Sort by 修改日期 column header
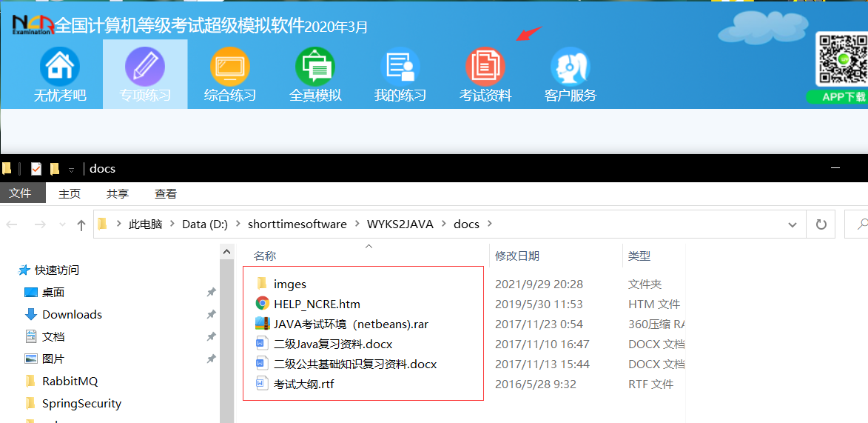Image resolution: width=868 pixels, height=423 pixels. coord(517,256)
